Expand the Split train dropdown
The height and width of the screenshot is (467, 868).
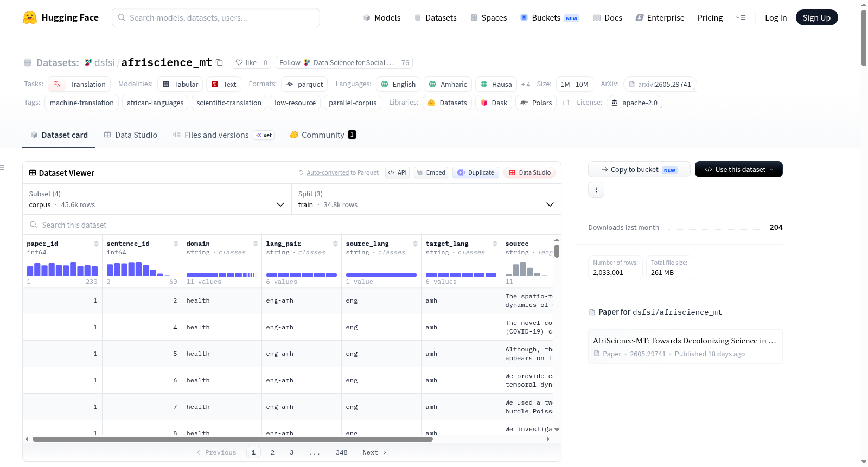coord(426,199)
